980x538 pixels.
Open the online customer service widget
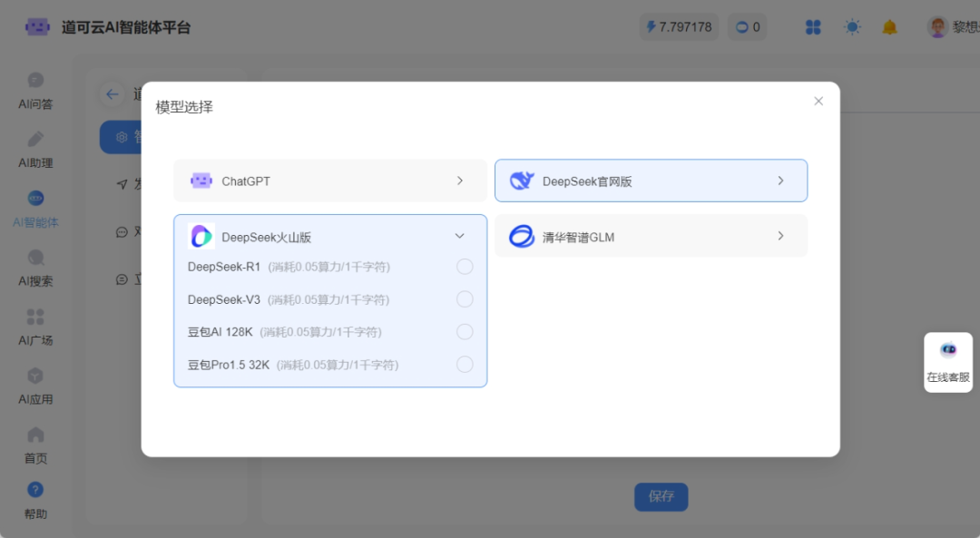click(x=948, y=362)
